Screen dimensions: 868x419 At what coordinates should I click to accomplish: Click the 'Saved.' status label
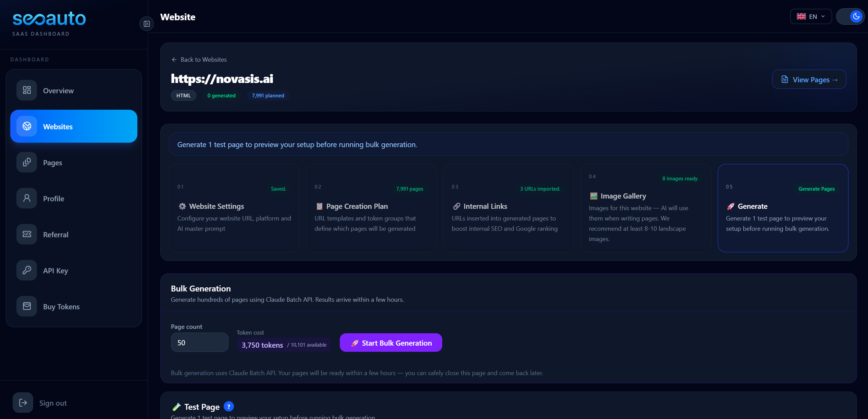click(x=278, y=189)
